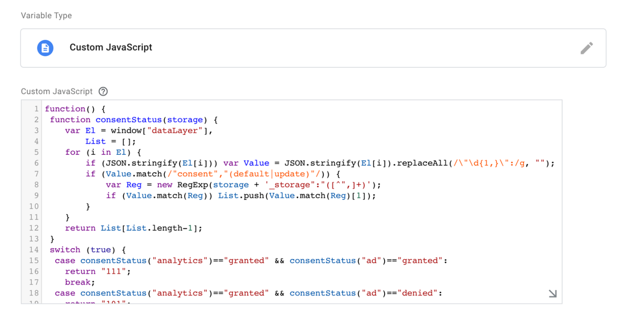
Task: Click inside the Custom JavaScript code editor
Action: [x=285, y=199]
